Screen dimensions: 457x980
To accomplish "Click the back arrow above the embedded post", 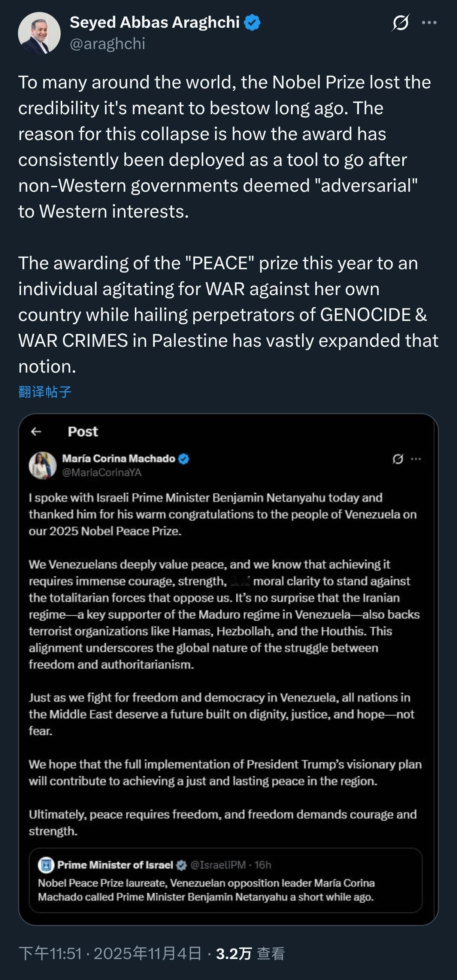I will (36, 431).
